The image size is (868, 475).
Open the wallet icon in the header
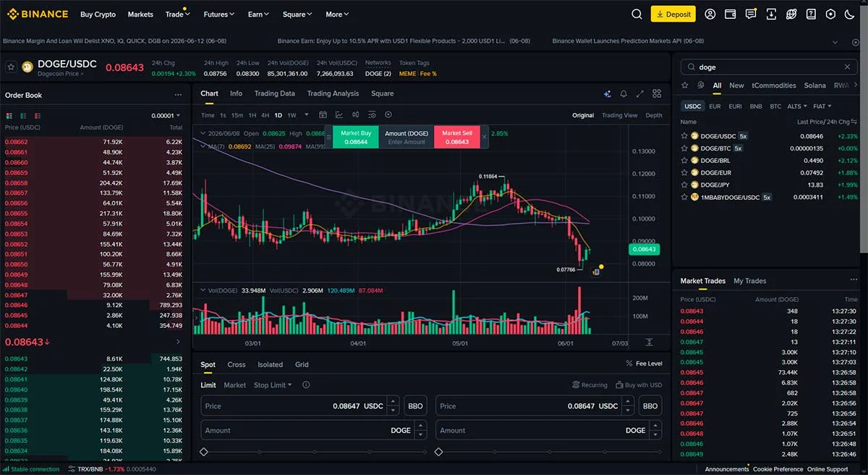point(731,14)
